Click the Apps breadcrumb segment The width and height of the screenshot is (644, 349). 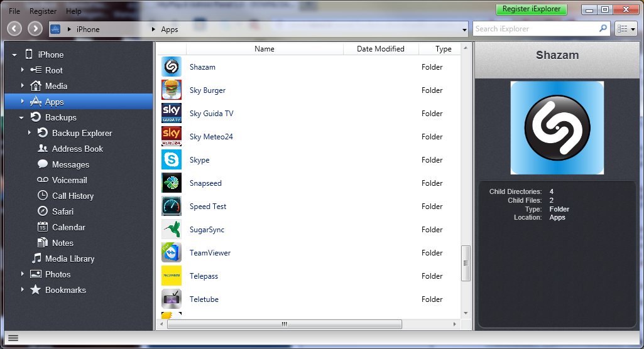tap(169, 29)
